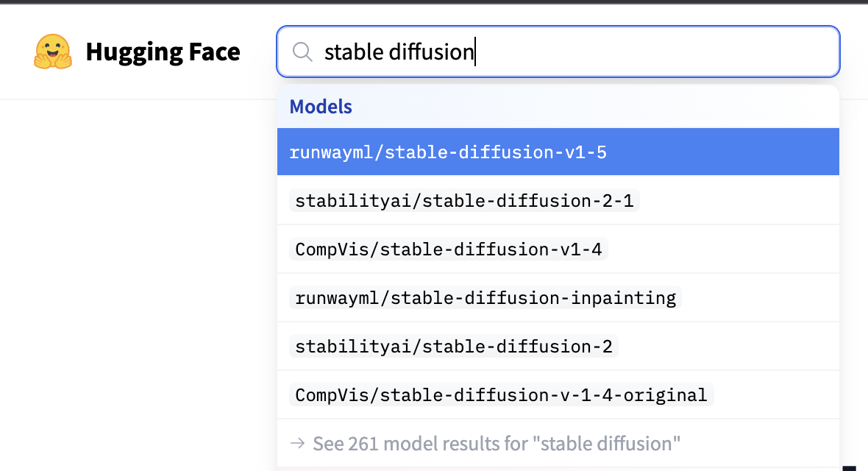Click the Models section header
The width and height of the screenshot is (868, 471).
pos(321,107)
